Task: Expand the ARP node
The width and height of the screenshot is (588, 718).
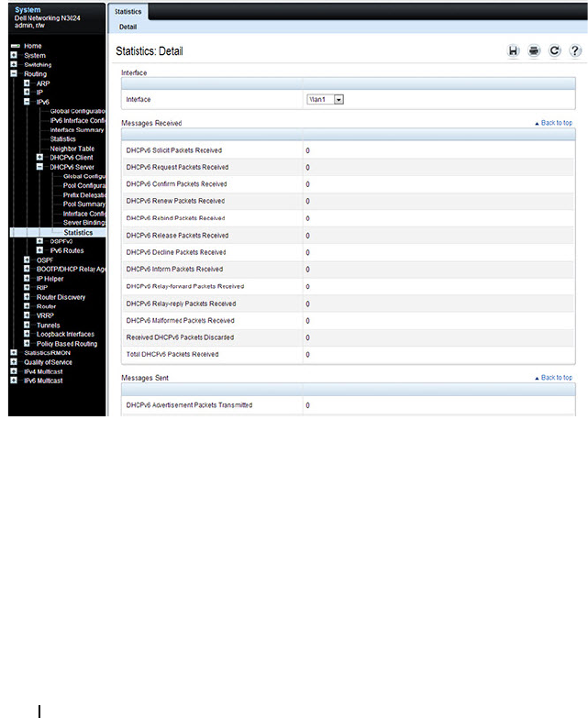Action: (x=27, y=83)
